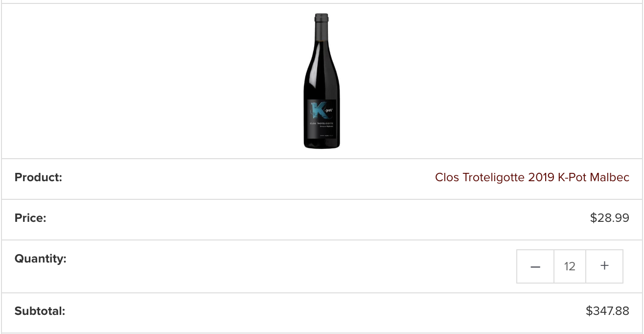This screenshot has height=334, width=644.
Task: Click the $347.88 subtotal amount
Action: coord(607,311)
